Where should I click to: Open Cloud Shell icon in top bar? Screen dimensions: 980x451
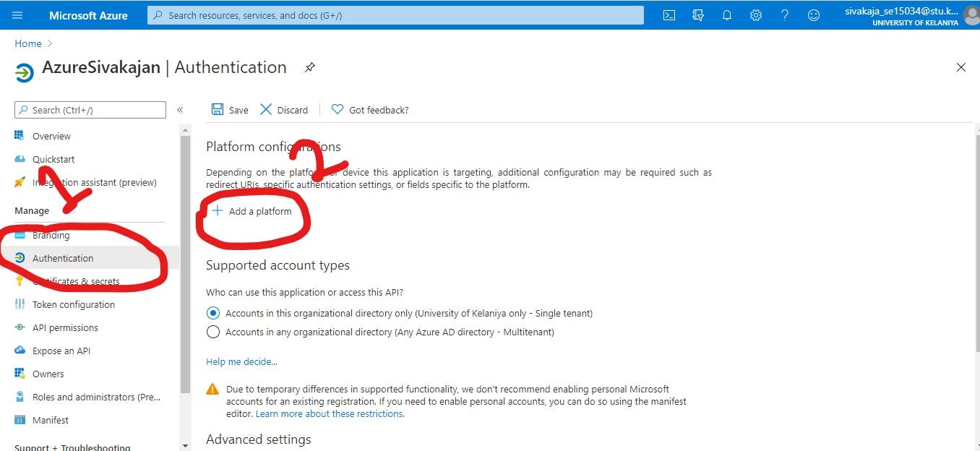pos(669,15)
